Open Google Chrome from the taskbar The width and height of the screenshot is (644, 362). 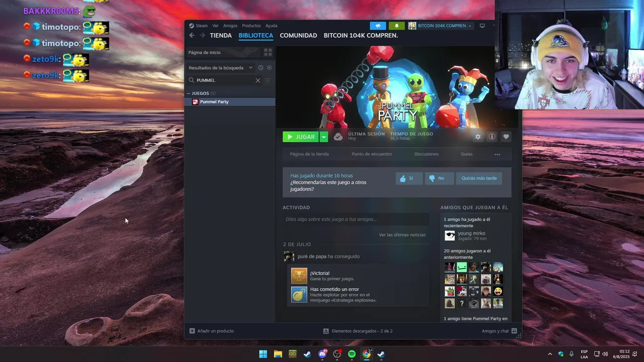pos(366,354)
